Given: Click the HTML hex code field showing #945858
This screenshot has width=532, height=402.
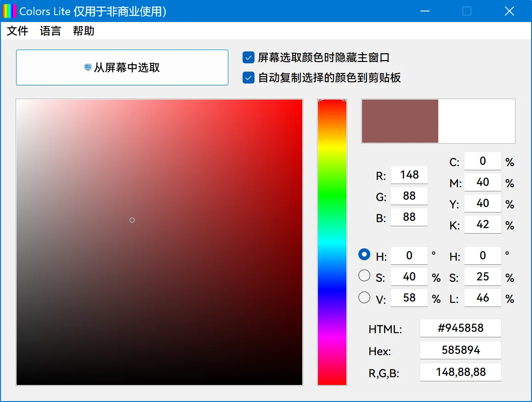Looking at the screenshot, I should 460,328.
